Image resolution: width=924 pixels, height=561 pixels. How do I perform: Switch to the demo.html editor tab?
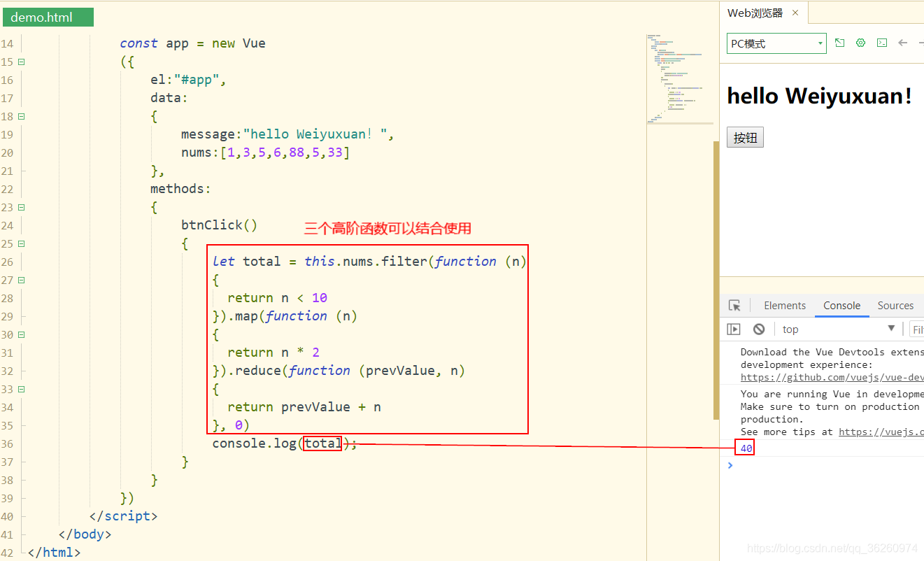pyautogui.click(x=48, y=17)
